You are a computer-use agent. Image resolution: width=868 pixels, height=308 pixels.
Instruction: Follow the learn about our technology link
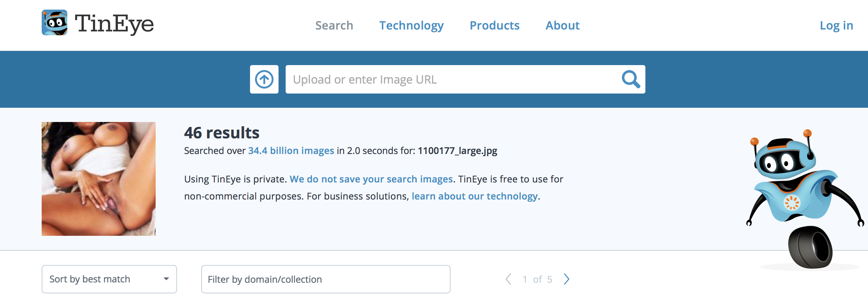pos(474,196)
